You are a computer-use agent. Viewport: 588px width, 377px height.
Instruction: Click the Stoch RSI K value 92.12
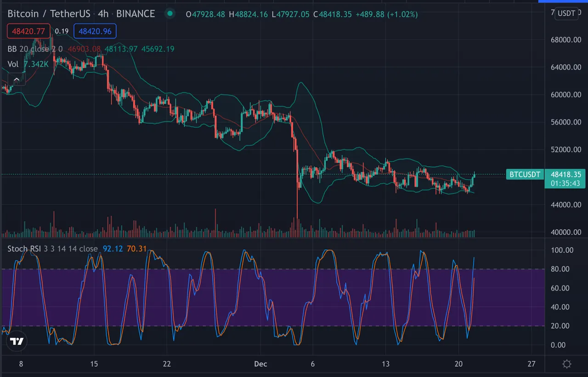click(113, 249)
